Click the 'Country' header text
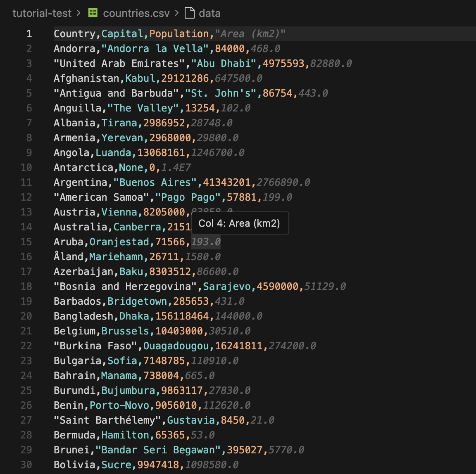The height and width of the screenshot is (474, 476). click(x=75, y=34)
